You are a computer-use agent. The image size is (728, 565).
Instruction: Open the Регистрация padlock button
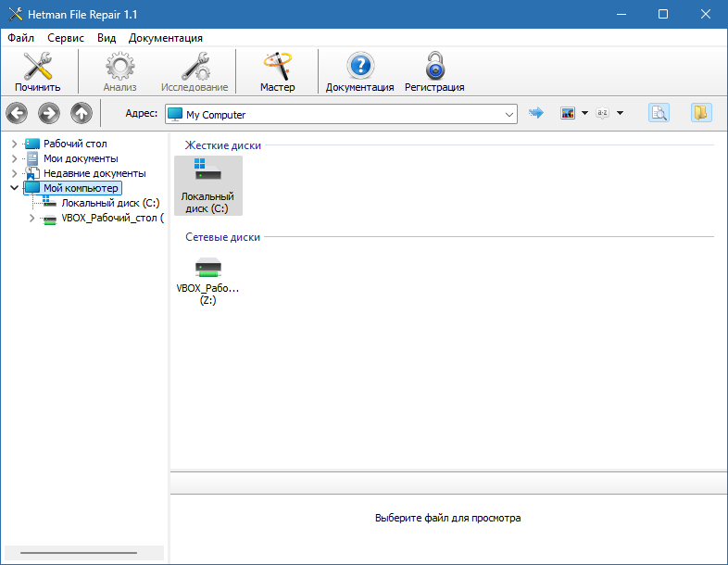pyautogui.click(x=434, y=72)
